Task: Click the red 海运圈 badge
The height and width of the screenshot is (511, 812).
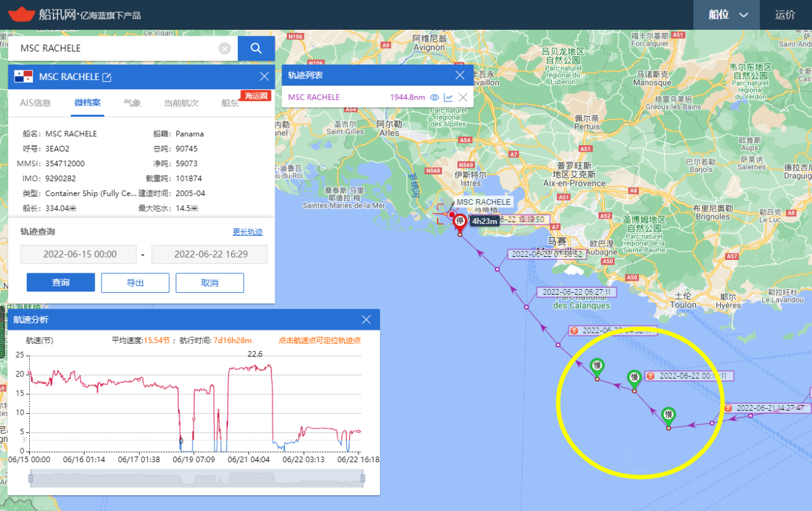Action: click(256, 96)
